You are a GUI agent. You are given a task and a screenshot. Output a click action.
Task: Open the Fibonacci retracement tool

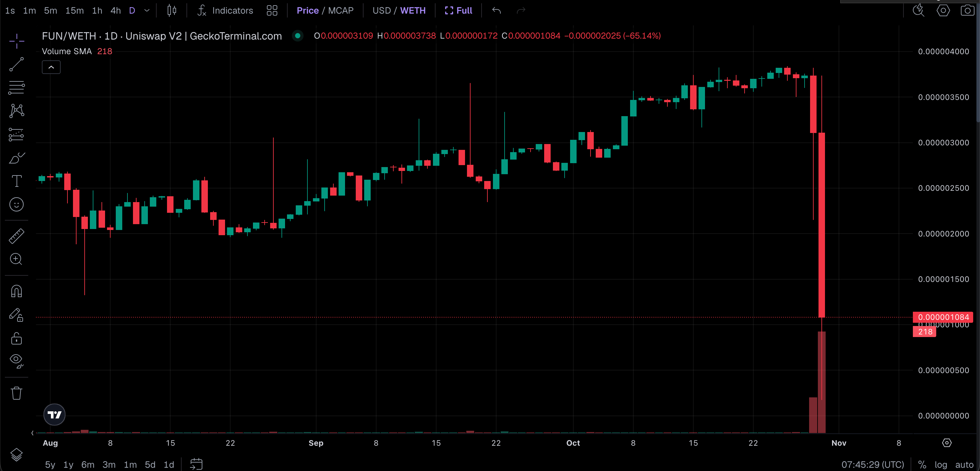coord(16,88)
